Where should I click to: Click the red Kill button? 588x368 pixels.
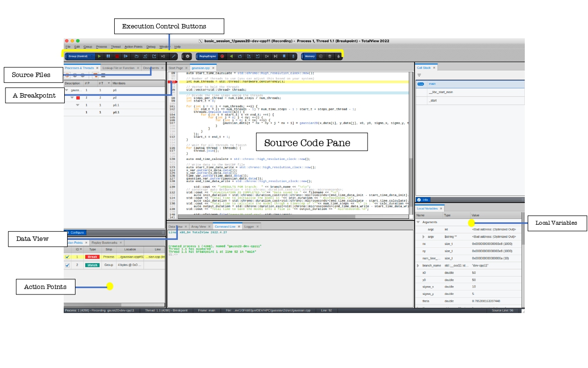[x=117, y=56]
